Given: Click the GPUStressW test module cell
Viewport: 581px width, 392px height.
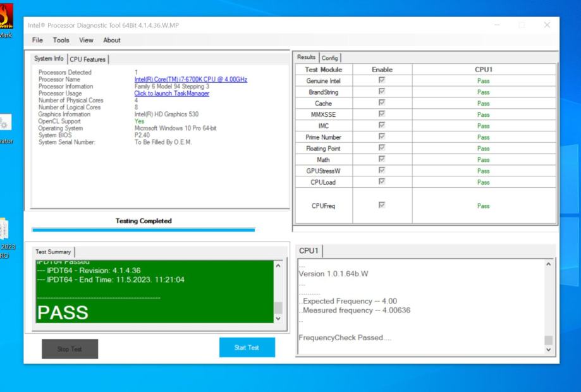Looking at the screenshot, I should pyautogui.click(x=323, y=171).
